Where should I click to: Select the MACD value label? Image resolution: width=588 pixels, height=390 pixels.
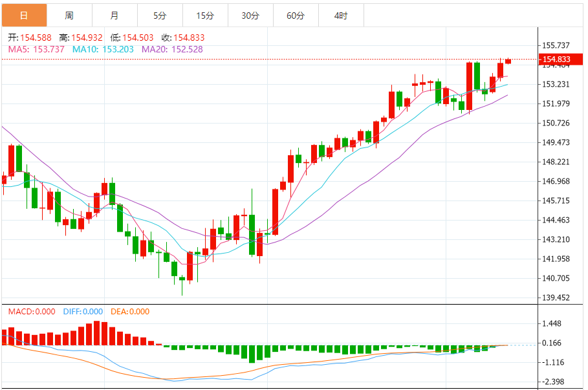coord(32,312)
